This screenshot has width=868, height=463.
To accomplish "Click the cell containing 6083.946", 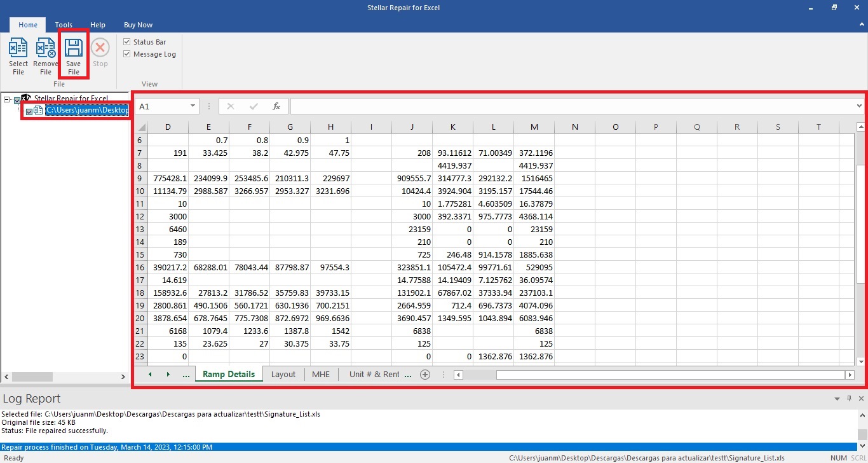I will tap(534, 318).
